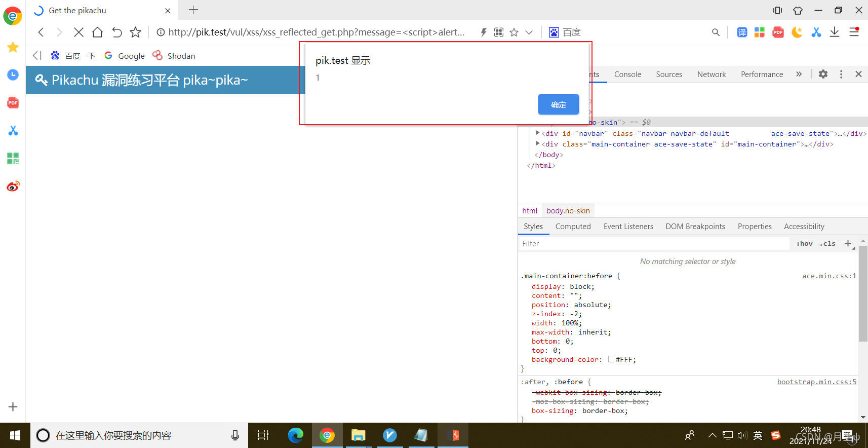Click the sidebar scissors icon
The image size is (868, 448).
click(x=13, y=131)
